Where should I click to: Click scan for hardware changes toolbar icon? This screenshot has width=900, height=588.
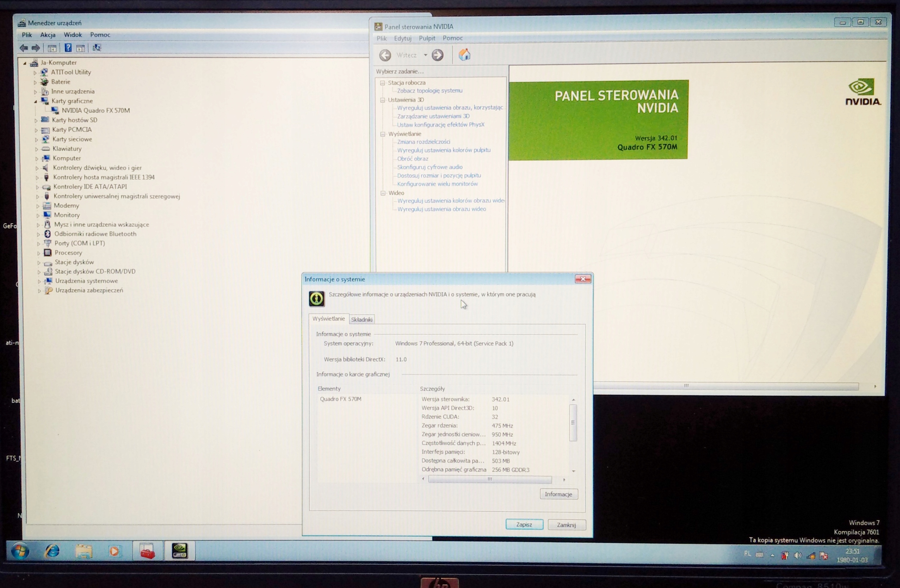point(97,48)
